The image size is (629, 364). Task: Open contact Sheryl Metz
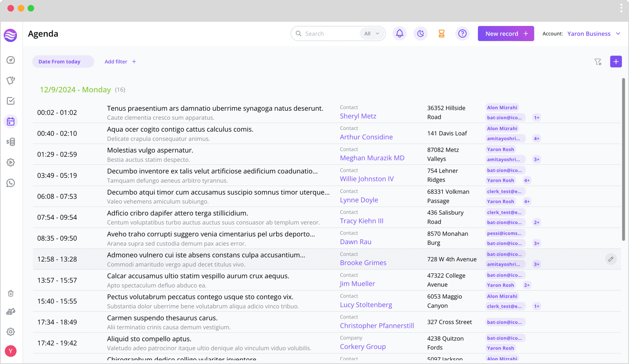pos(358,116)
